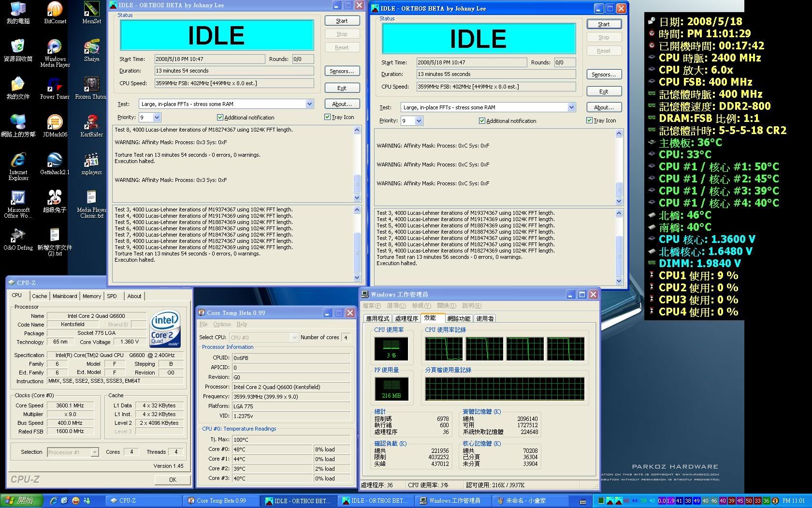Screen dimensions: 812x508
Task: Open the Cache tab in CPU-Z
Action: (x=40, y=296)
